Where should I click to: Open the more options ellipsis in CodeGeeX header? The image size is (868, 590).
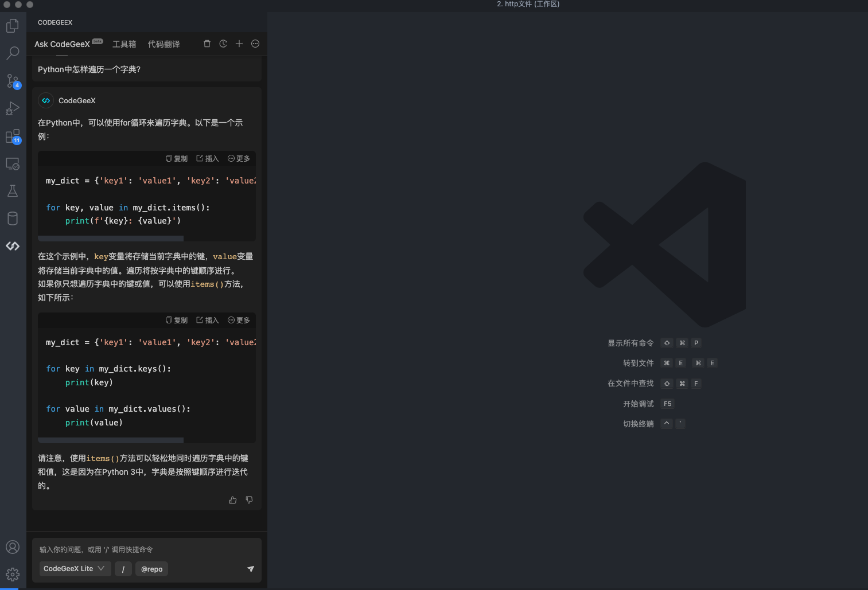255,44
